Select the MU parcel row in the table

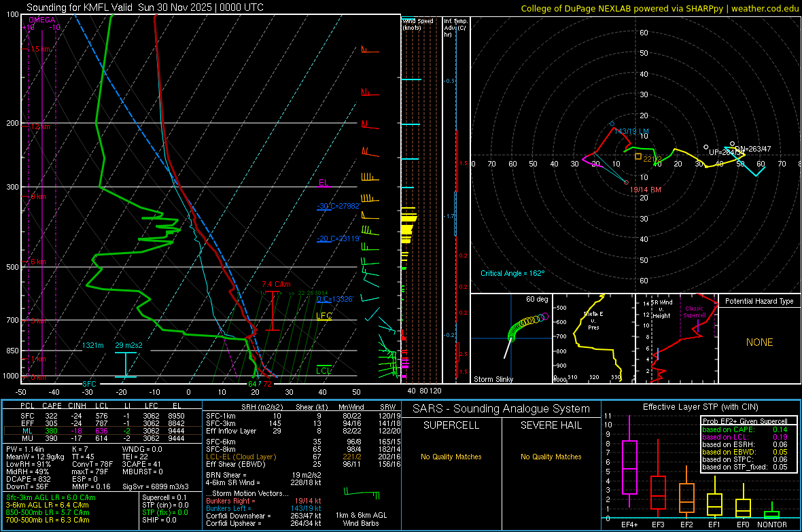tap(103, 438)
